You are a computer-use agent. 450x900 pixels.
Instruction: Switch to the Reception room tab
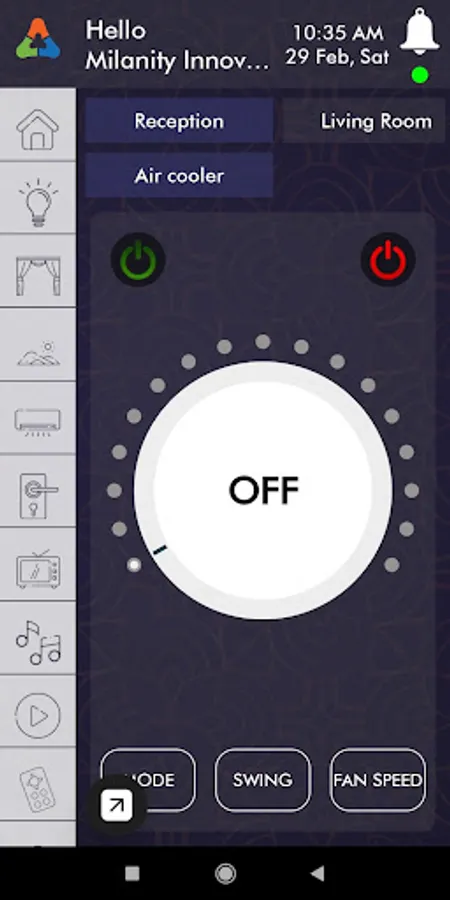[x=179, y=121]
